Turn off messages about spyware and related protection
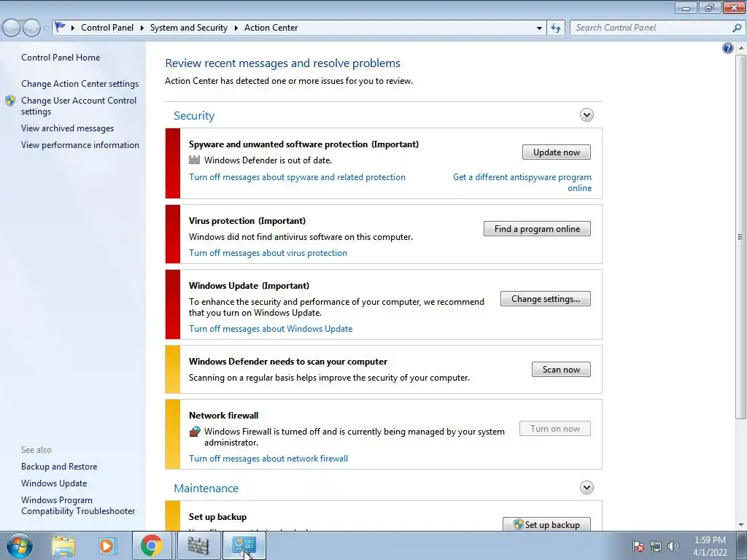747x560 pixels. click(x=298, y=177)
